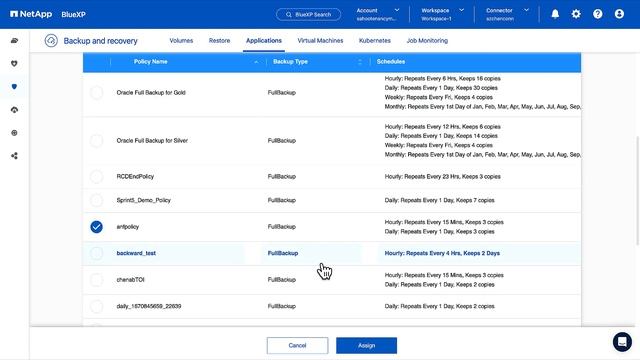
Task: Switch to the Job Monitoring tab
Action: click(x=427, y=40)
